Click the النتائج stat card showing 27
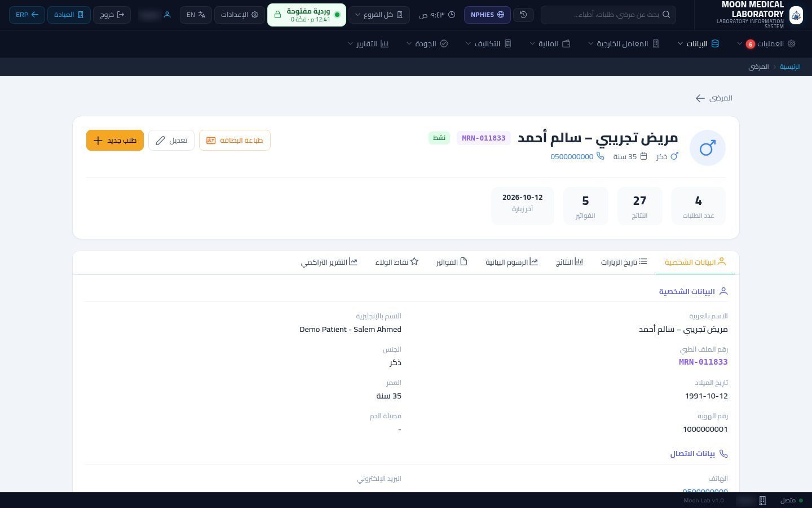This screenshot has width=812, height=508. point(639,206)
